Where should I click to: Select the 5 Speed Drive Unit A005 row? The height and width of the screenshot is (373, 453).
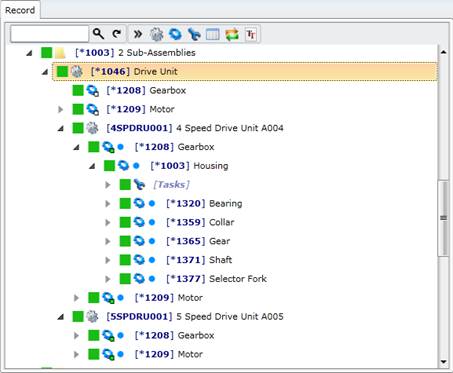pyautogui.click(x=195, y=317)
